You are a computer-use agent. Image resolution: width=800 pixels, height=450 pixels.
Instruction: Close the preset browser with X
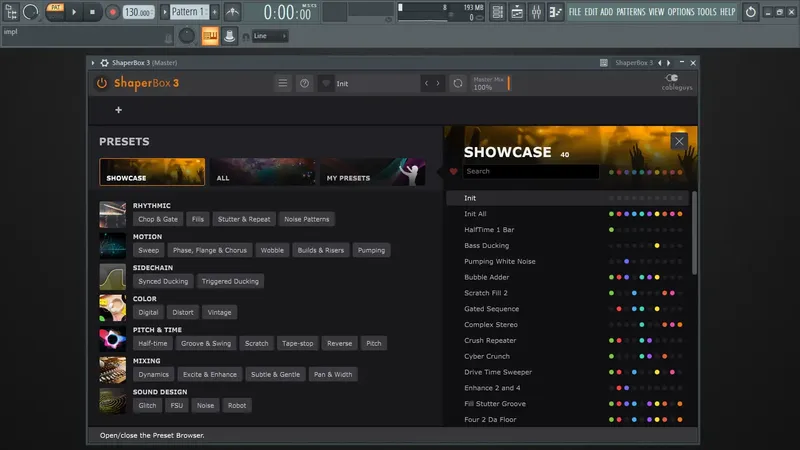[679, 141]
